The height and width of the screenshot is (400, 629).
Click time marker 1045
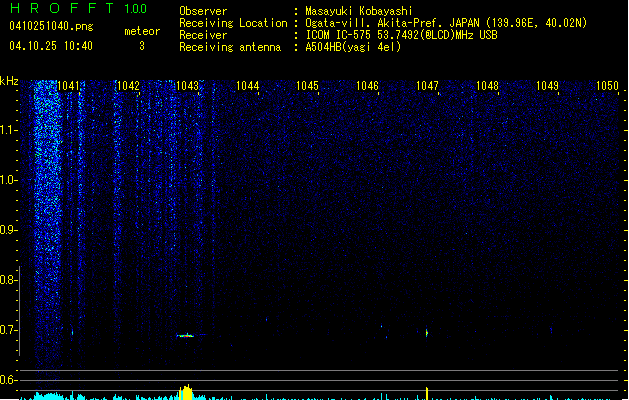(x=307, y=86)
